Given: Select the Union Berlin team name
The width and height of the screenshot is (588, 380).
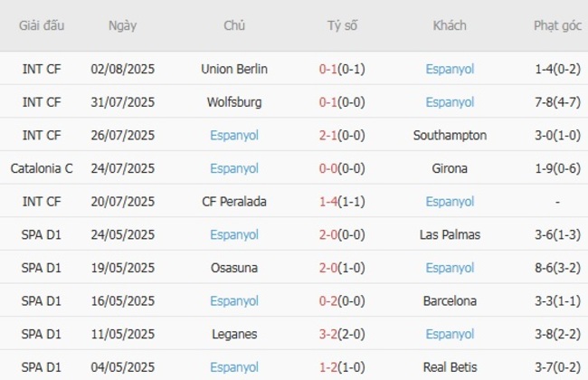Looking at the screenshot, I should pyautogui.click(x=234, y=69).
